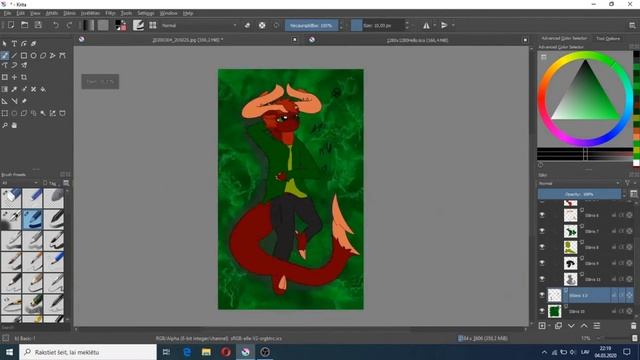Select the Move tool
The height and width of the screenshot is (360, 640).
pos(14,77)
